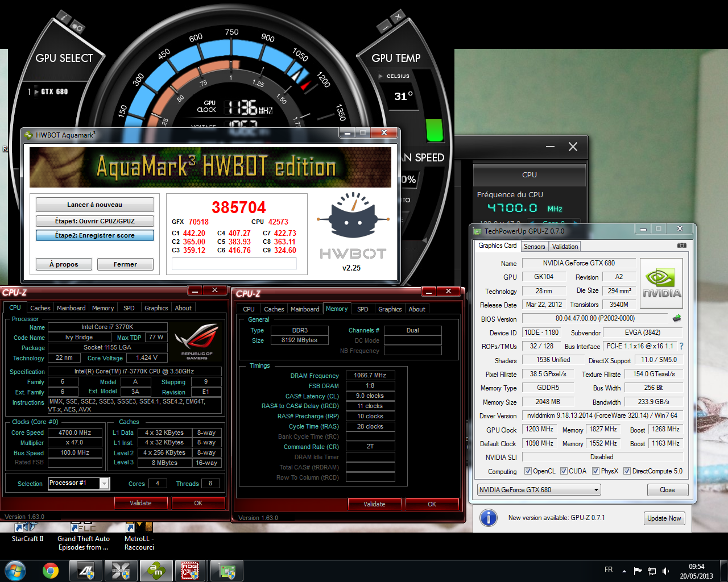Click GPU-Z screenshot camera icon
The height and width of the screenshot is (582, 728).
click(681, 246)
